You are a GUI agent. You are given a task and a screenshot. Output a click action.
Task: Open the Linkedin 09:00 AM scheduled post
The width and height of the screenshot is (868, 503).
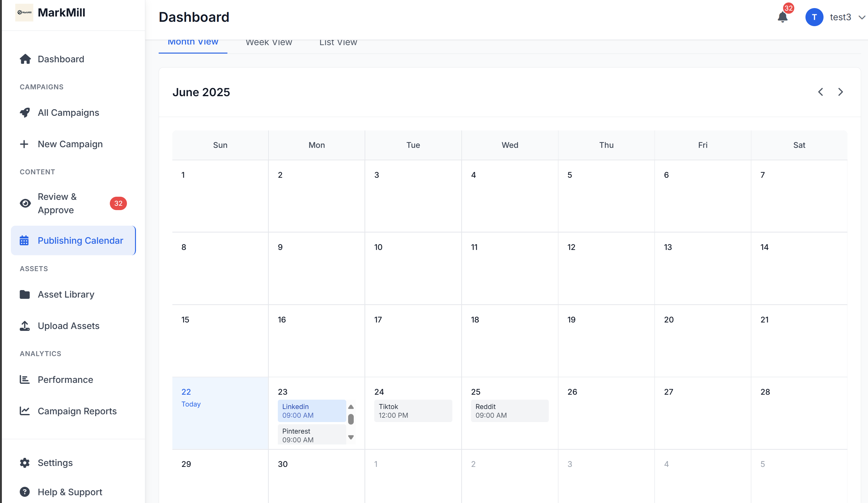coord(311,411)
